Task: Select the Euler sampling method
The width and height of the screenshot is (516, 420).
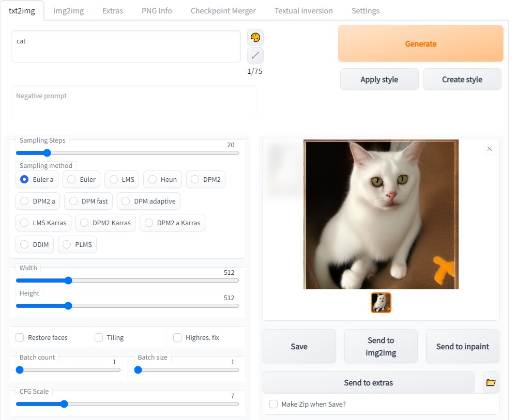Action: pos(81,179)
